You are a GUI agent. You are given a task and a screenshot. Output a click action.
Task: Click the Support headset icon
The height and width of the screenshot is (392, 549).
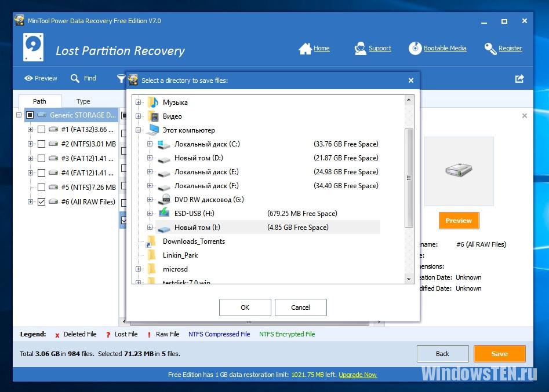tap(360, 49)
